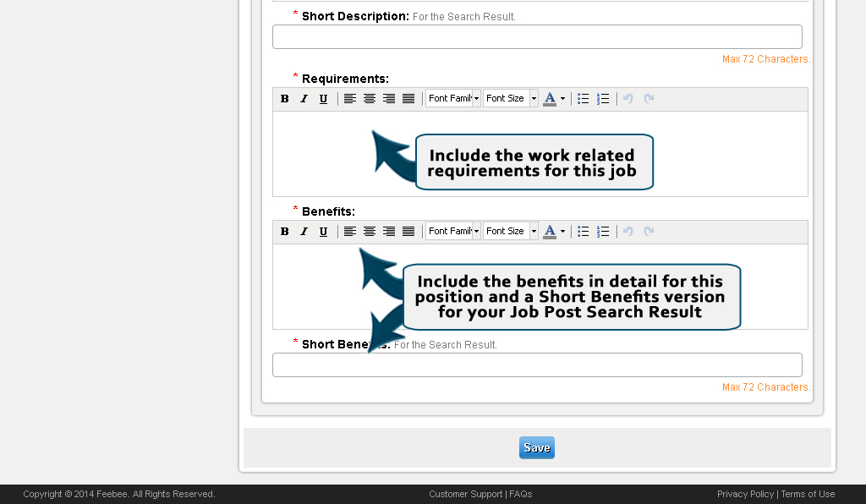The image size is (866, 504).
Task: Open the Privacy Policy link
Action: [x=745, y=494]
